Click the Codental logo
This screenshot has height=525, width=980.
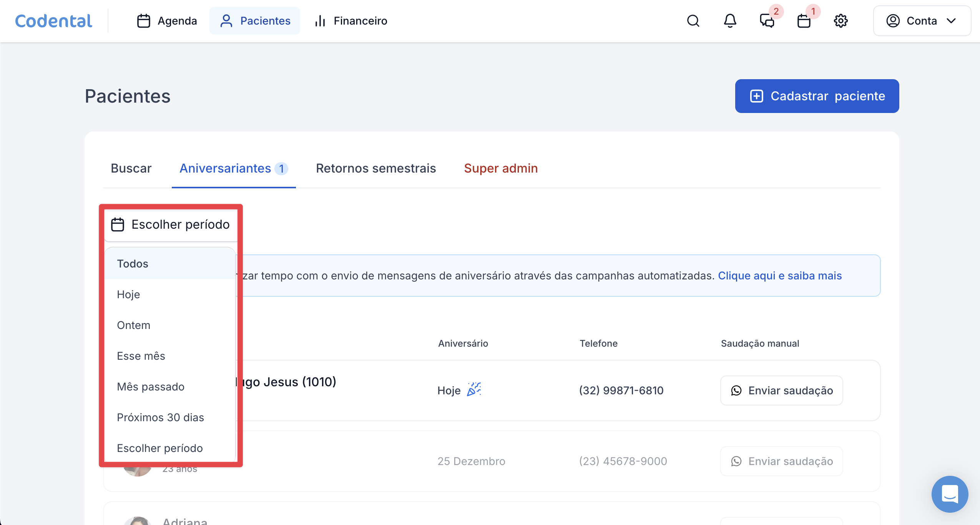coord(53,21)
